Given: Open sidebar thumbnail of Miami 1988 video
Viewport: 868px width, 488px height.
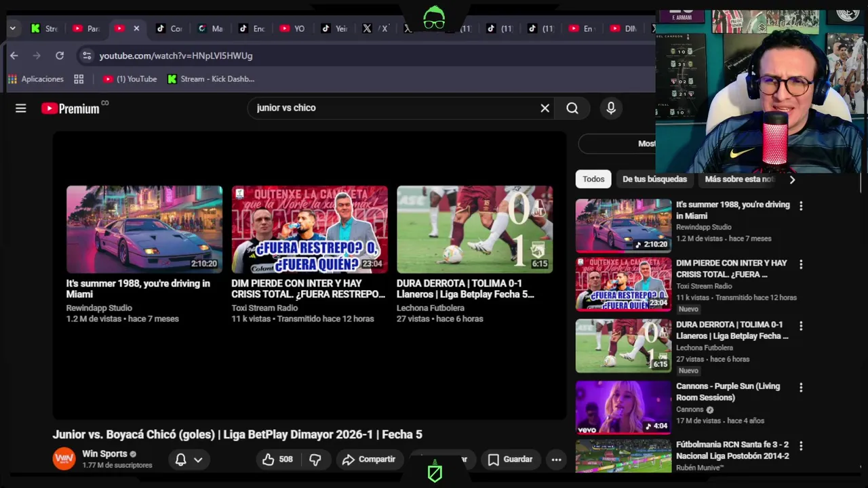Looking at the screenshot, I should tap(623, 226).
